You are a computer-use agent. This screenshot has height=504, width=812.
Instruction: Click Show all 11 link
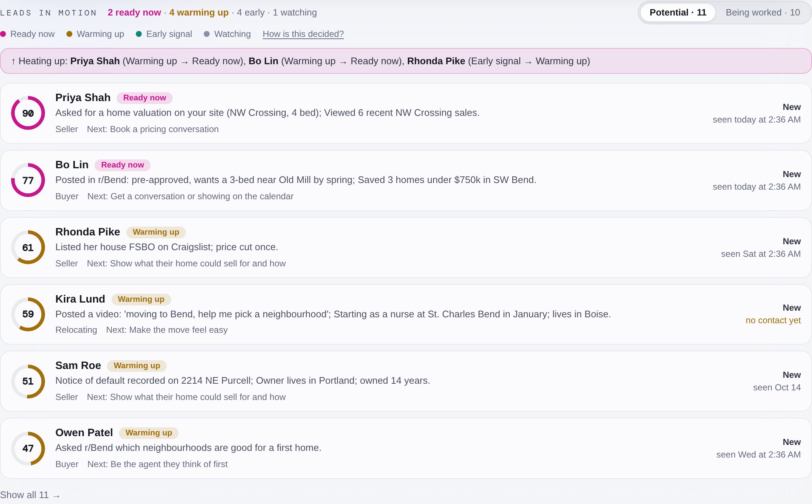click(30, 495)
